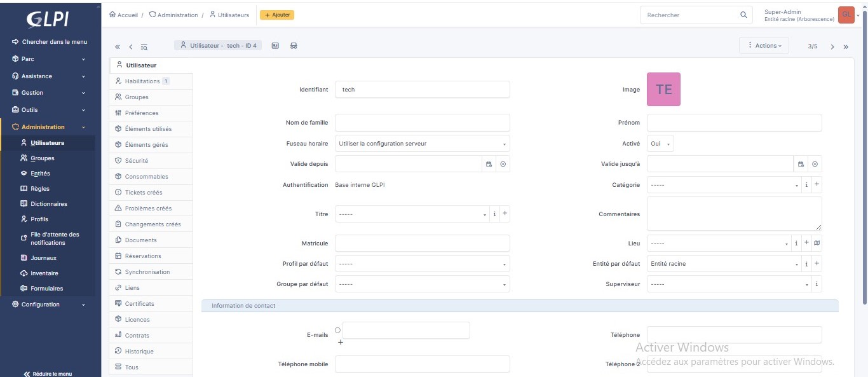This screenshot has width=868, height=377.
Task: Jump to last record double-right chevron
Action: (x=846, y=46)
